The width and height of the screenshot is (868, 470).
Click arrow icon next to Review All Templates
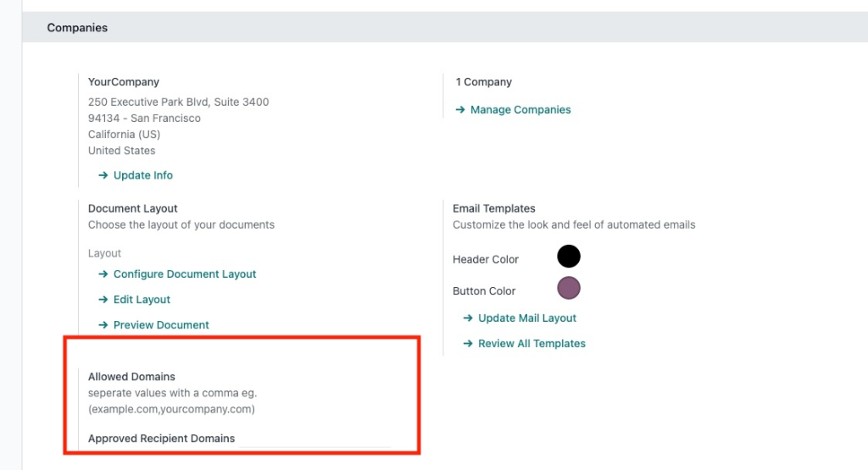click(x=468, y=344)
